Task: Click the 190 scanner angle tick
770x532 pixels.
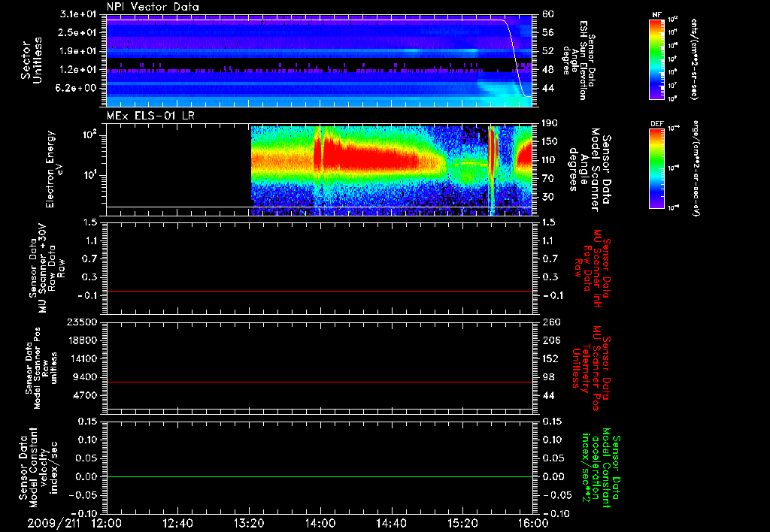Action: (550, 123)
